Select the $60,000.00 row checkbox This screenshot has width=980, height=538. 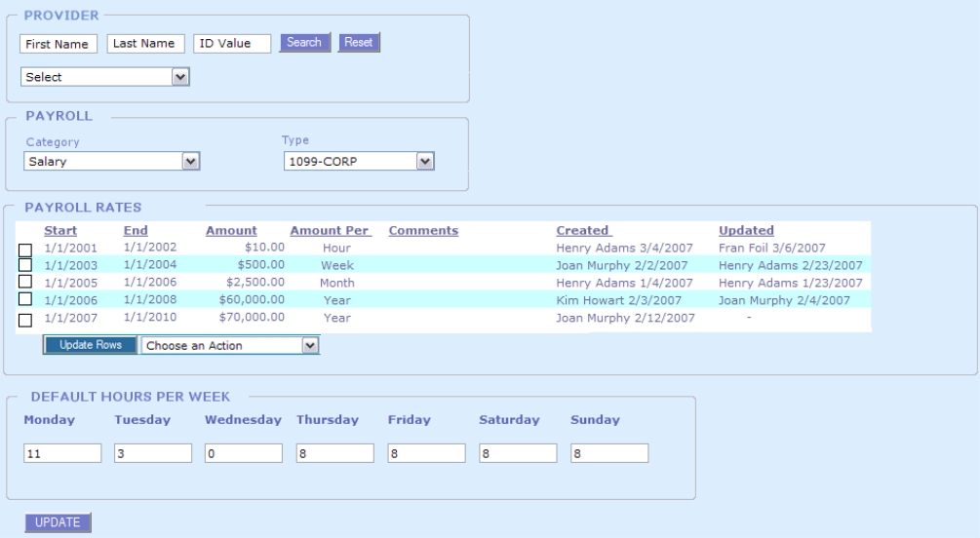click(26, 299)
